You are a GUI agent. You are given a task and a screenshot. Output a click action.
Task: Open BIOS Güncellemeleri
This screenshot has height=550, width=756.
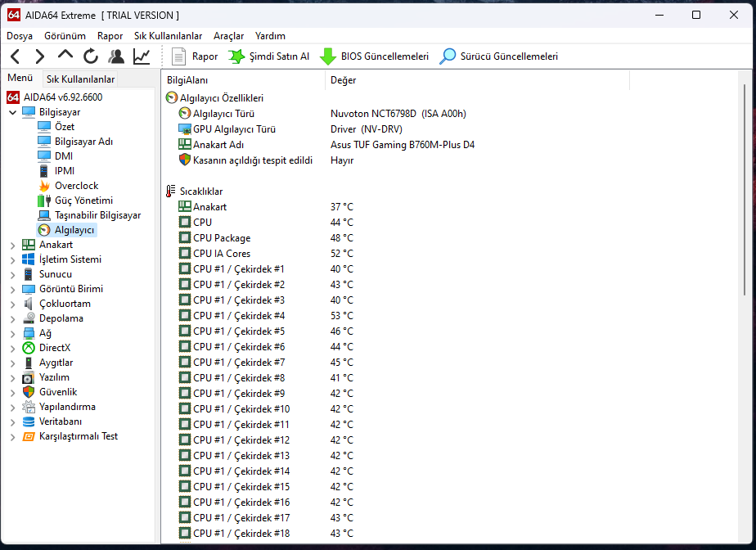tap(374, 56)
